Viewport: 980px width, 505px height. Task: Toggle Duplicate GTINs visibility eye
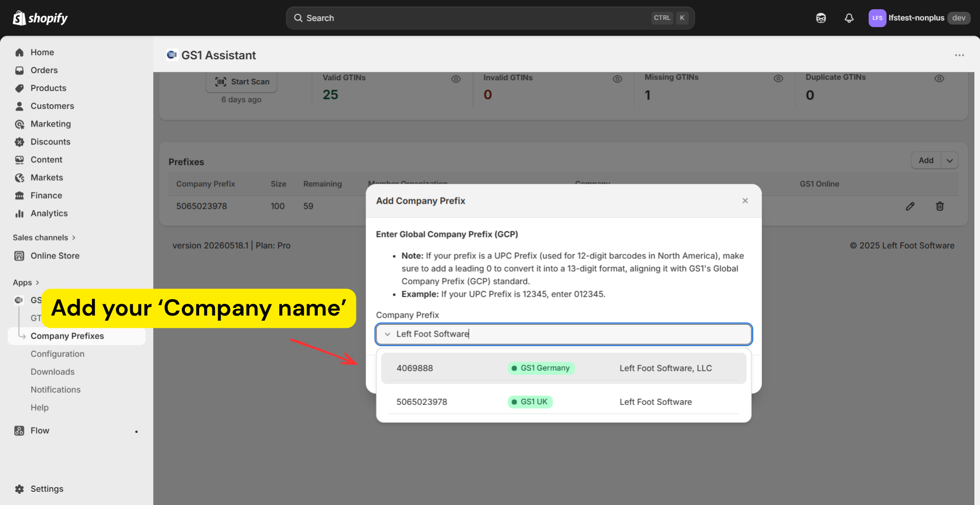pos(939,78)
